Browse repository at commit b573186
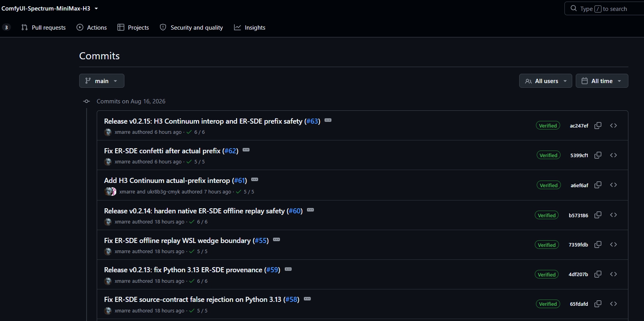 (x=614, y=215)
